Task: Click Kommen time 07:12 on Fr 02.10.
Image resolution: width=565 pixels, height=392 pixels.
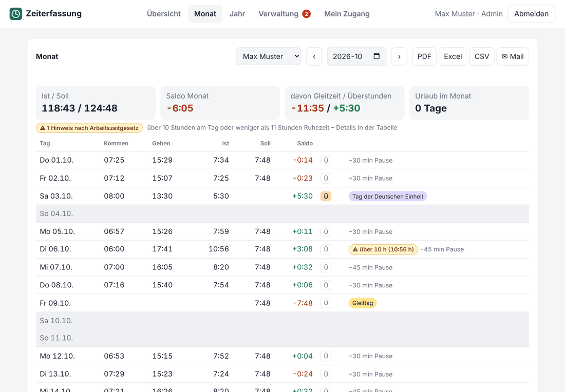Action: (x=114, y=178)
